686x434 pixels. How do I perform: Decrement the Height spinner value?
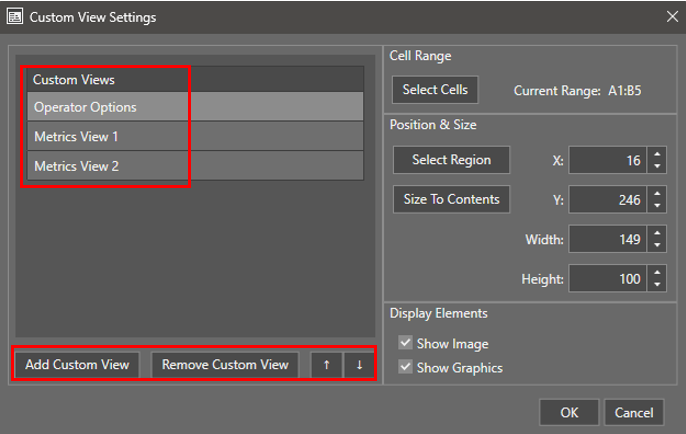click(x=656, y=285)
